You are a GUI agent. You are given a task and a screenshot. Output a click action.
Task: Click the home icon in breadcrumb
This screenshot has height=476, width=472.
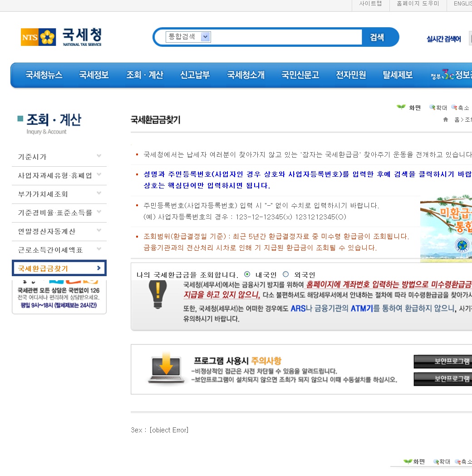point(446,119)
